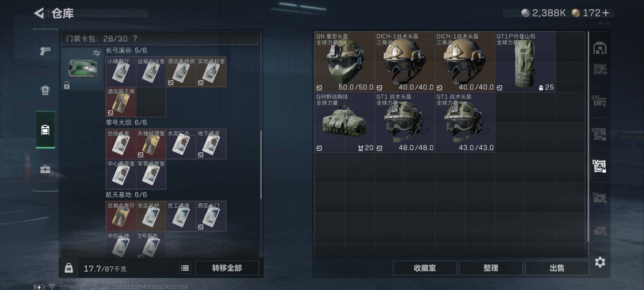This screenshot has width=644, height=290.
Task: Open the list view icon beside 转移全部
Action: 185,268
